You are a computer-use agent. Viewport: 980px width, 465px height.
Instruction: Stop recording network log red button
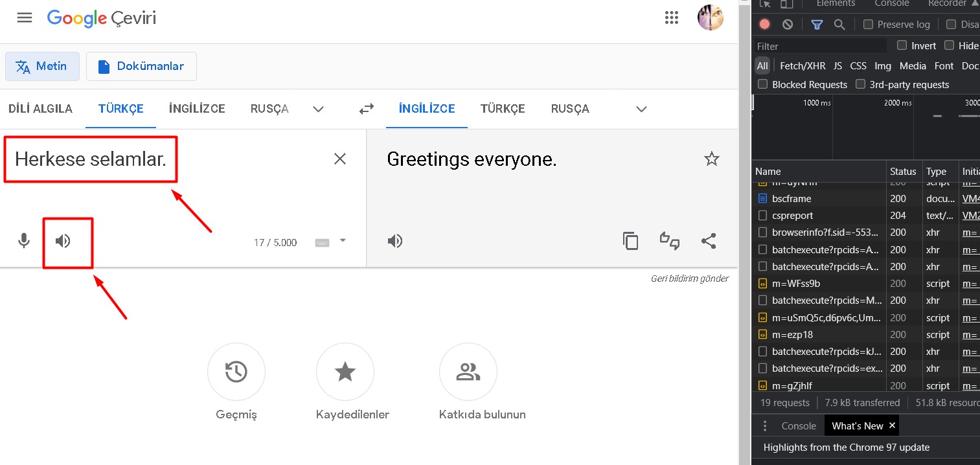(765, 24)
